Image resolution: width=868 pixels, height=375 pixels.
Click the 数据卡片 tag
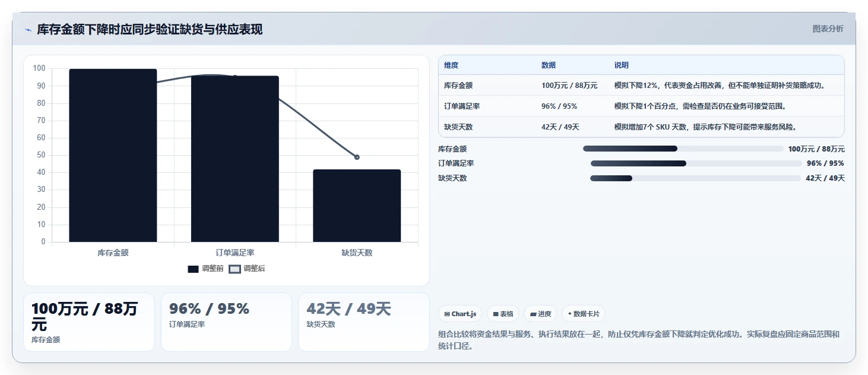click(584, 314)
